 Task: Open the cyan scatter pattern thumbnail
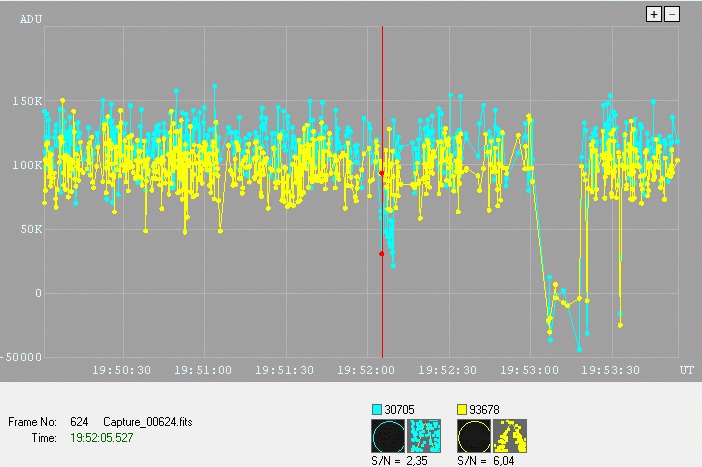[425, 436]
